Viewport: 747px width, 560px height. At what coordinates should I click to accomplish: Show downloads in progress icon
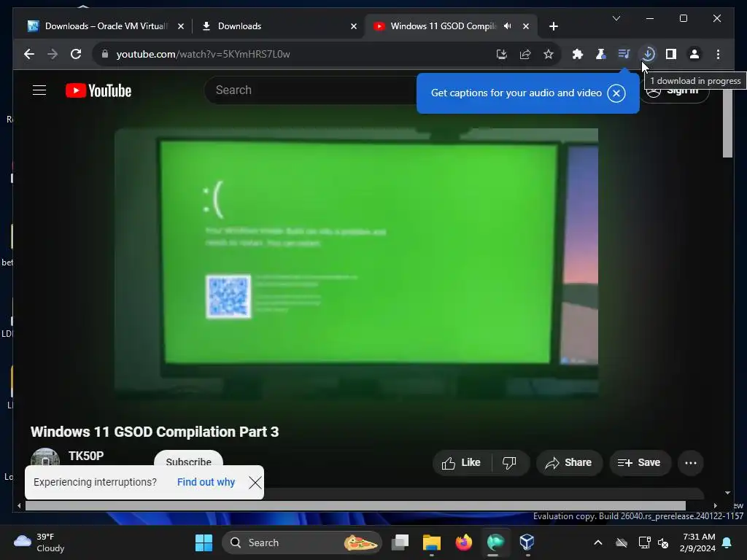tap(648, 54)
